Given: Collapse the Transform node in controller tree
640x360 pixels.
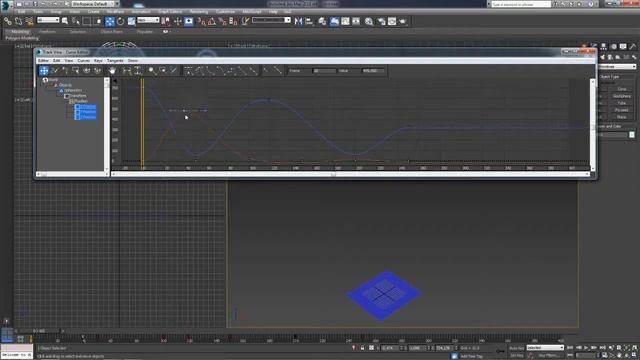Looking at the screenshot, I should 67,96.
